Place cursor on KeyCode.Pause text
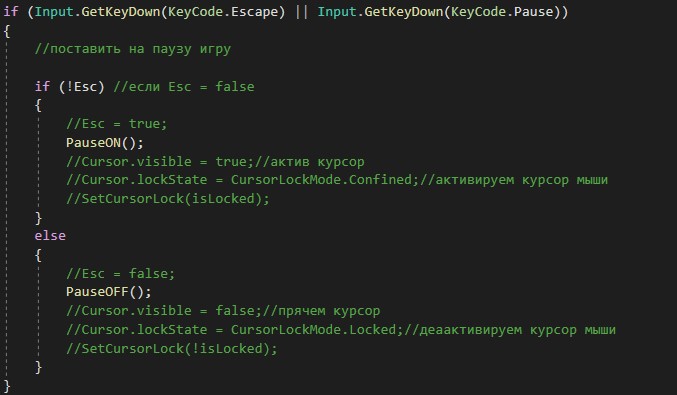Image resolution: width=677 pixels, height=395 pixels. (x=502, y=12)
